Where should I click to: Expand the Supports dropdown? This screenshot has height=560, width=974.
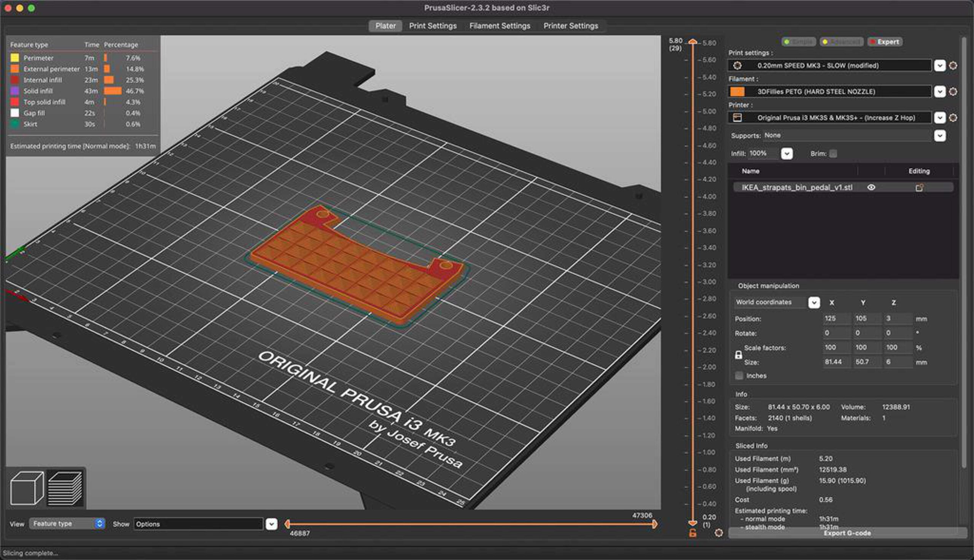(940, 135)
